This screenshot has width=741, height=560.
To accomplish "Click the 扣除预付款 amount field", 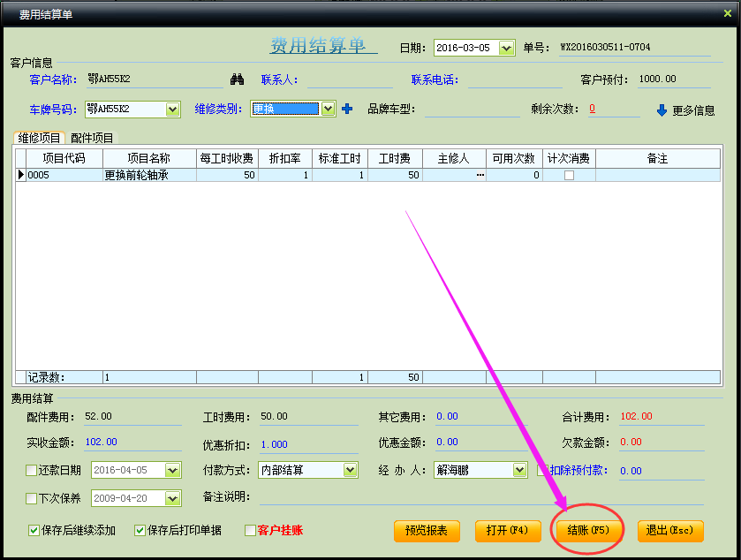I will [x=662, y=471].
